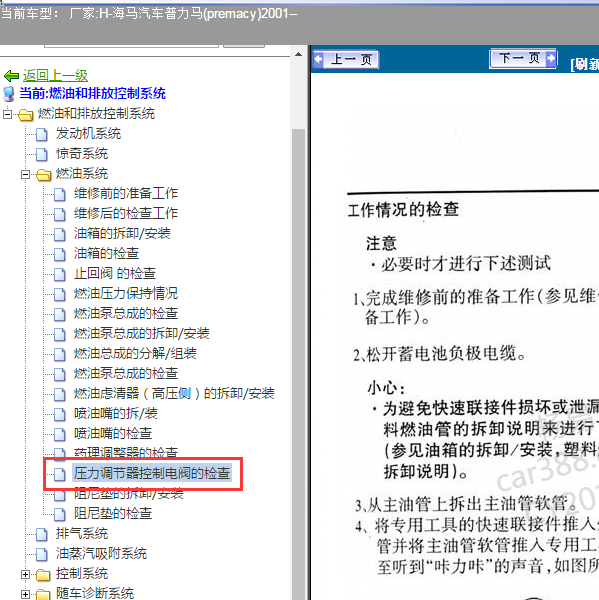599x600 pixels.
Task: Select 燃油和排放控制系统 tree folder label
Action: [x=96, y=114]
